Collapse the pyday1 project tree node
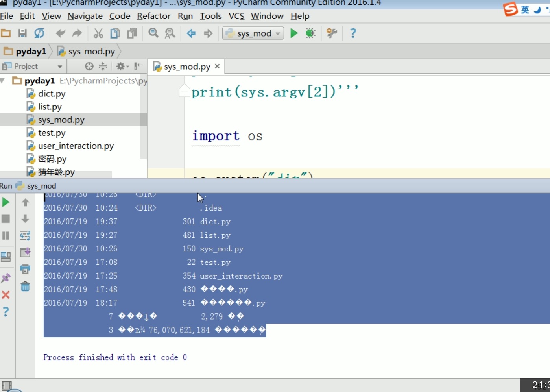 [3, 81]
